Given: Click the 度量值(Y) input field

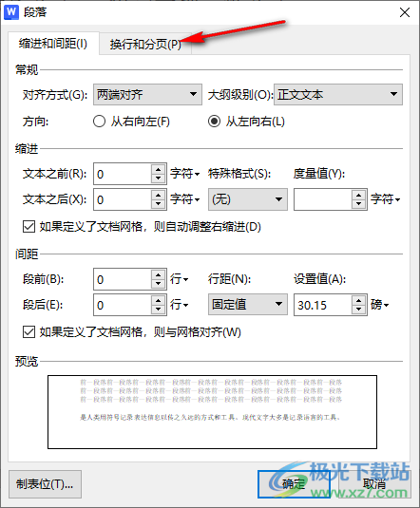Looking at the screenshot, I should (323, 199).
